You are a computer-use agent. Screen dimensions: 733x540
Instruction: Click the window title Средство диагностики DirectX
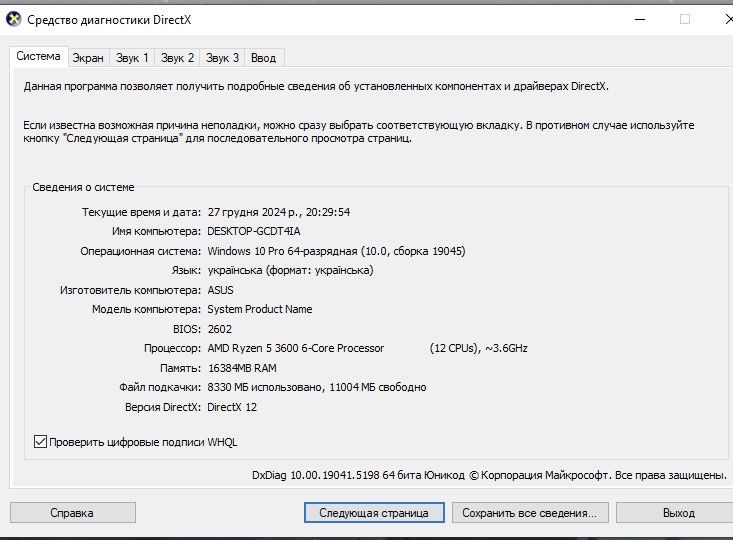[x=109, y=20]
